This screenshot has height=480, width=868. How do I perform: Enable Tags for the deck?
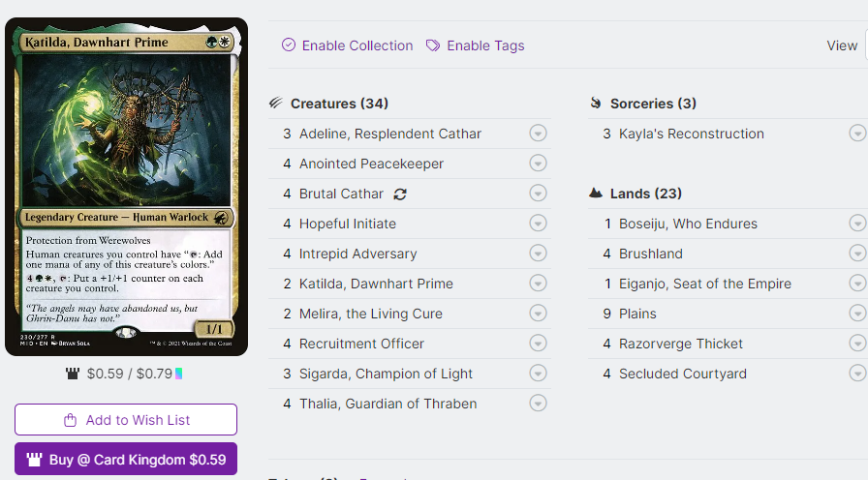click(485, 45)
